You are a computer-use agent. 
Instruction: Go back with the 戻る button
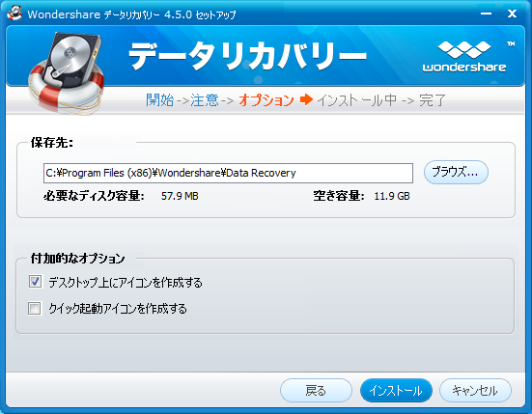coord(316,390)
